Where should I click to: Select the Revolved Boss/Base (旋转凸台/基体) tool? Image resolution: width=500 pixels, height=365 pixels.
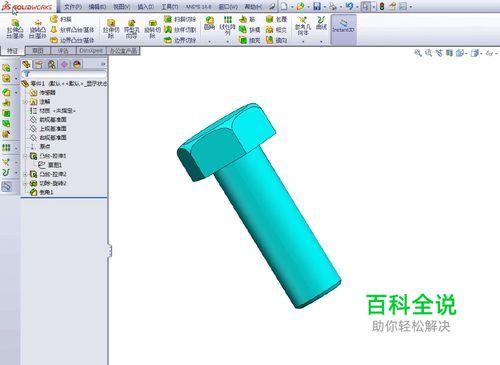click(x=38, y=29)
